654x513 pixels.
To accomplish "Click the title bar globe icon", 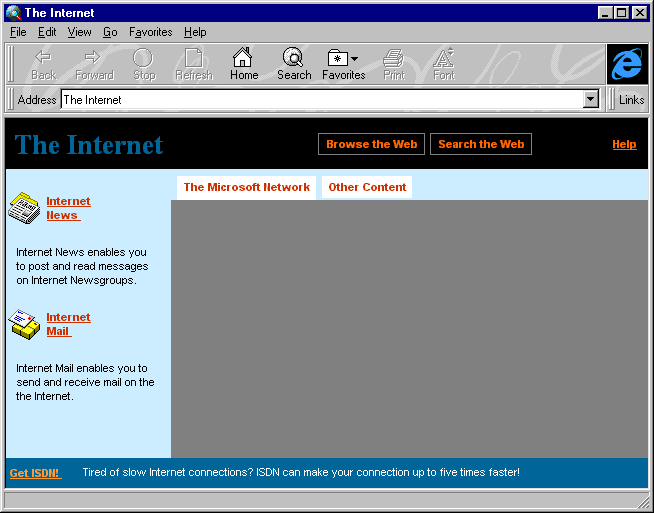I will point(13,13).
